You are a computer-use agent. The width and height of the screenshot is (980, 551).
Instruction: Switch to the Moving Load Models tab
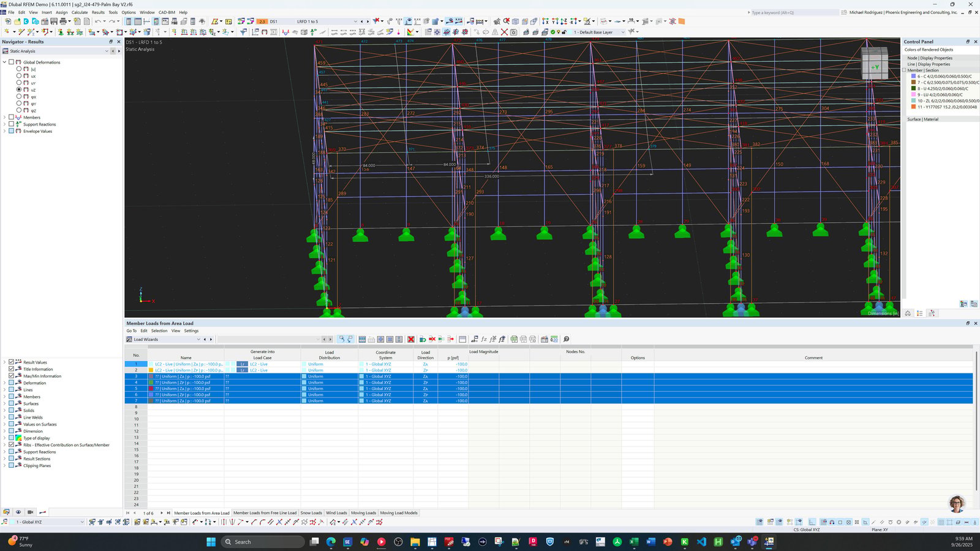click(x=399, y=513)
